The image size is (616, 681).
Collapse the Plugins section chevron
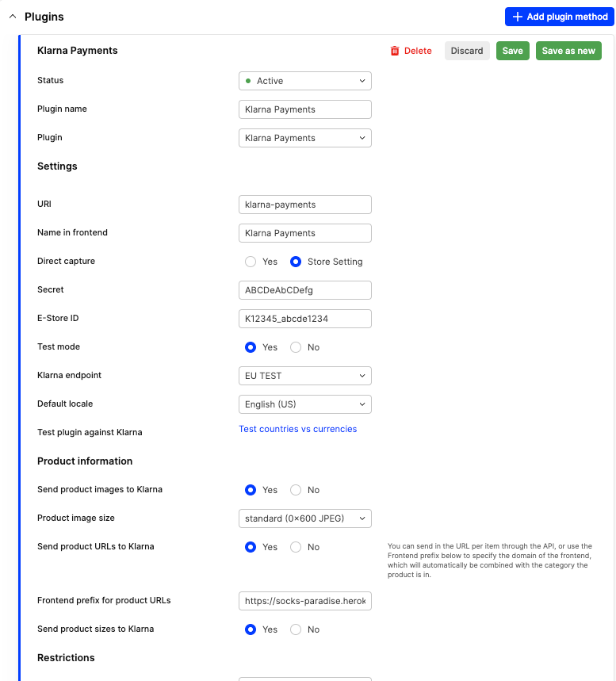[12, 17]
